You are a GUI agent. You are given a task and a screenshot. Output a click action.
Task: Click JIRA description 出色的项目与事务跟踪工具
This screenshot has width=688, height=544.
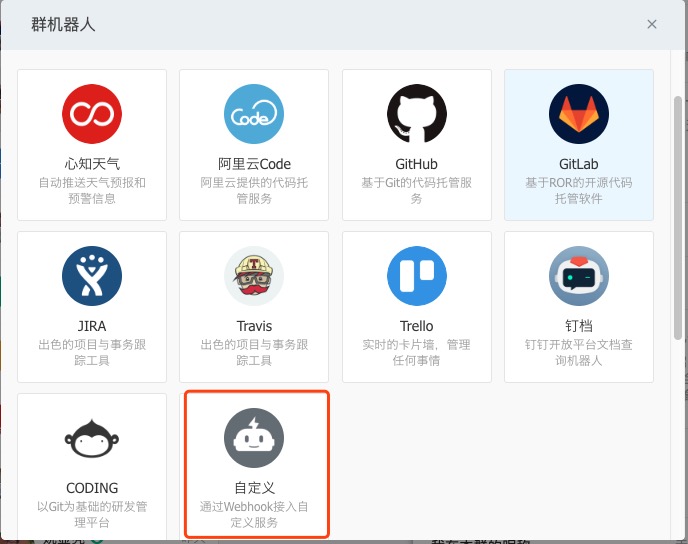(x=92, y=352)
